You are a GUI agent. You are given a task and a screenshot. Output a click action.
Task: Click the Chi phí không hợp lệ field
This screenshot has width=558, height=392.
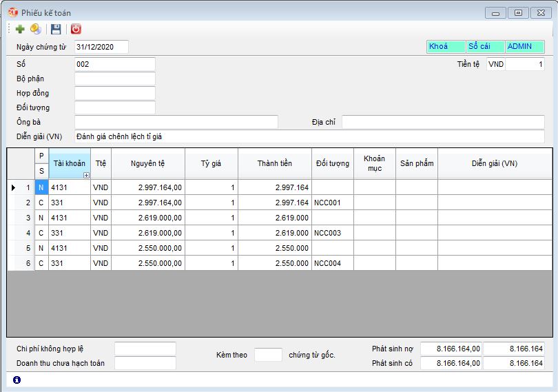tap(145, 349)
